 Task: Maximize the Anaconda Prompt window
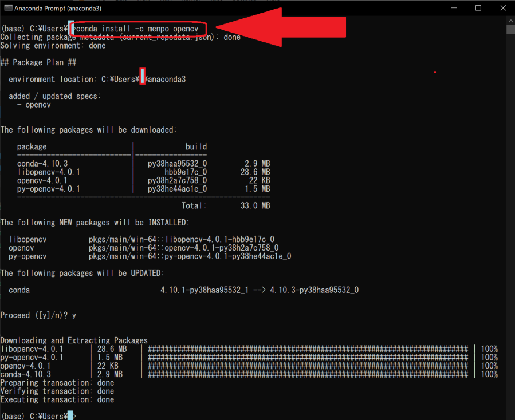coord(478,8)
